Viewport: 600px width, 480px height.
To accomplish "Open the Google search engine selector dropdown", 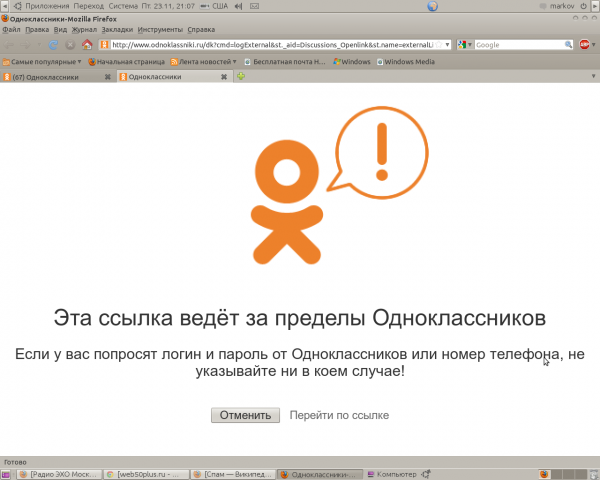I will click(x=465, y=45).
